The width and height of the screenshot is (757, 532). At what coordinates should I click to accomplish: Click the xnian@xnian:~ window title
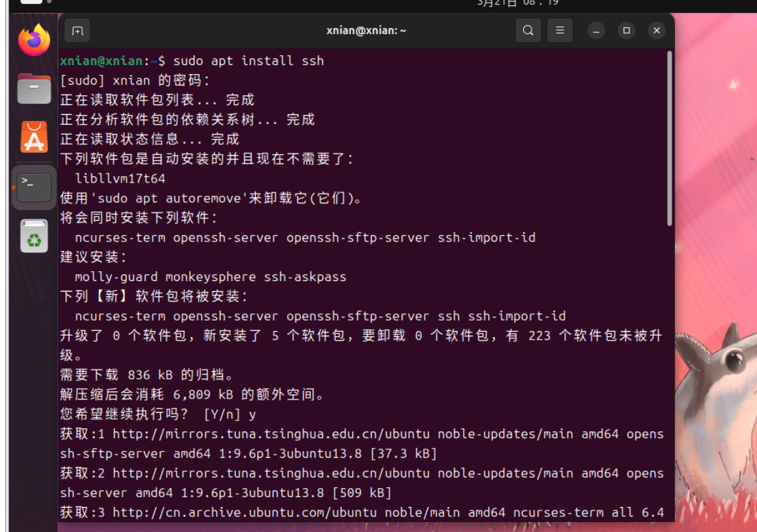(366, 30)
